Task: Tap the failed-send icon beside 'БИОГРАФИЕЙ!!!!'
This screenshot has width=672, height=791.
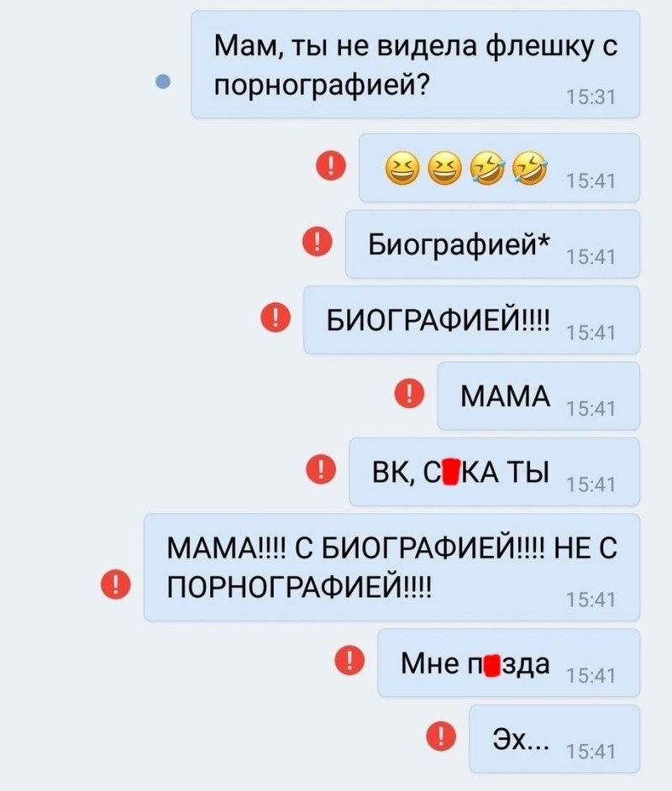Action: 276,317
